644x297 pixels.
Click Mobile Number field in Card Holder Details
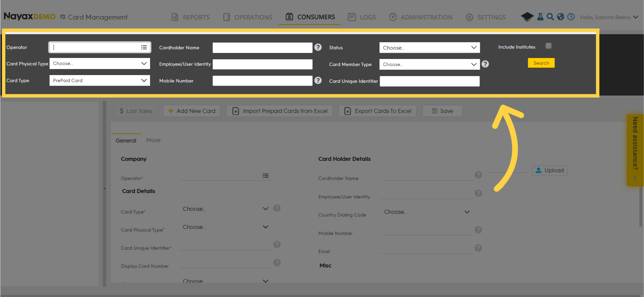point(427,231)
